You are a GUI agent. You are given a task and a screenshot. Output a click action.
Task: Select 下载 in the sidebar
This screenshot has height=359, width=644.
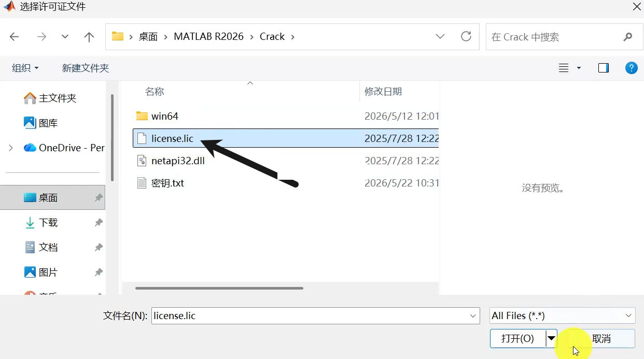click(x=41, y=222)
